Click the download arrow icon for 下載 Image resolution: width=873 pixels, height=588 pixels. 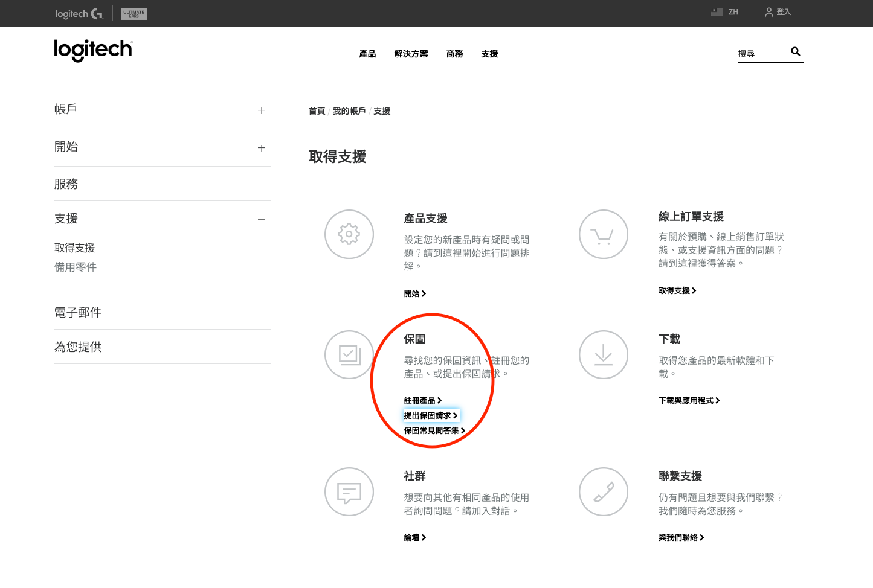(x=604, y=355)
